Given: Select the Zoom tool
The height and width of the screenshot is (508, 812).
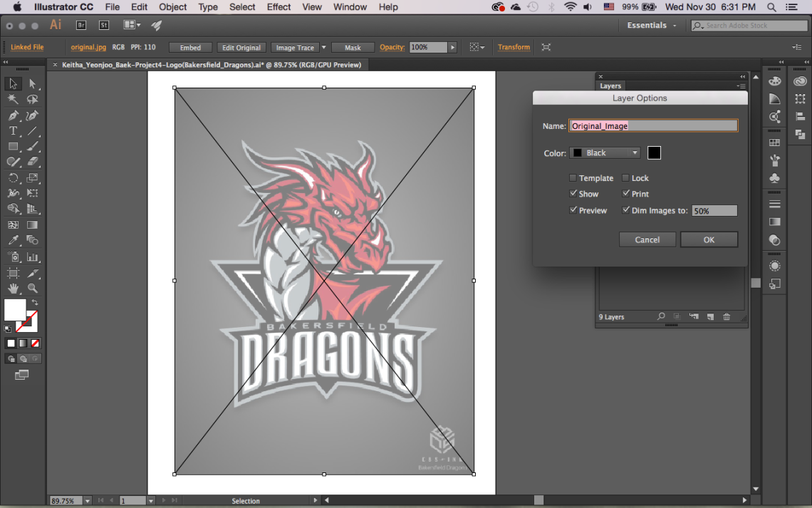Looking at the screenshot, I should pyautogui.click(x=32, y=289).
